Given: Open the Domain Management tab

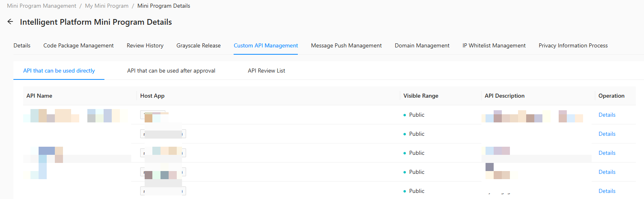Looking at the screenshot, I should [x=422, y=45].
